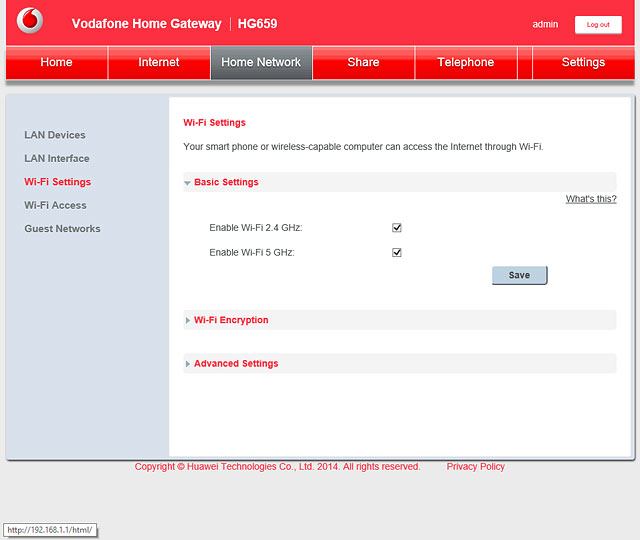This screenshot has width=640, height=540.
Task: Toggle Enable Wi-Fi 2.4 GHz checkbox
Action: (x=396, y=228)
